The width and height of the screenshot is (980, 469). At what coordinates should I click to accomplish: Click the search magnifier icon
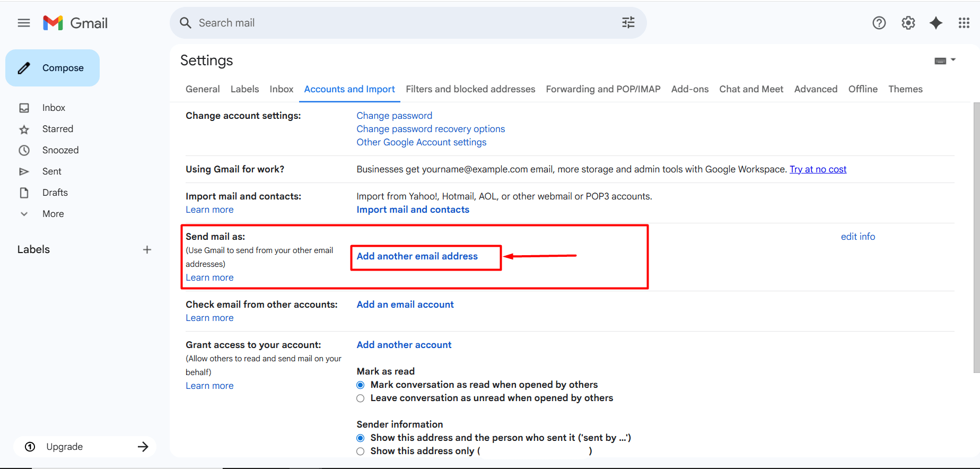(x=185, y=23)
